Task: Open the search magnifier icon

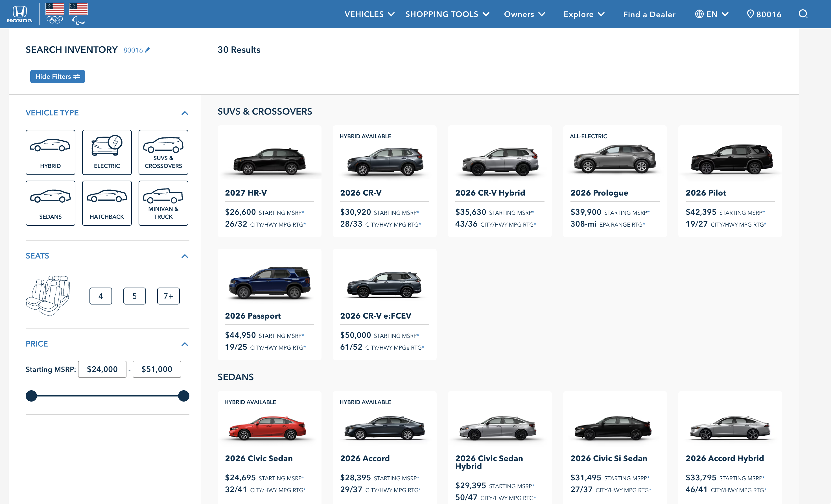Action: [x=803, y=14]
